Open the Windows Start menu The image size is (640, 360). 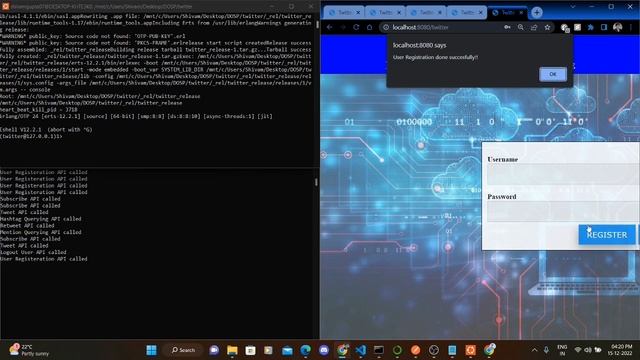pyautogui.click(x=151, y=350)
